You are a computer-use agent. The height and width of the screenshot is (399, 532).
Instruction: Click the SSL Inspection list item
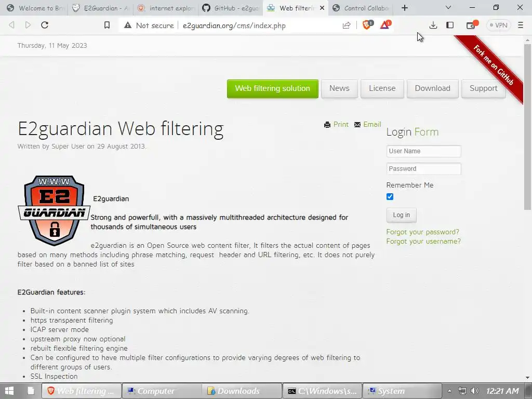[54, 376]
